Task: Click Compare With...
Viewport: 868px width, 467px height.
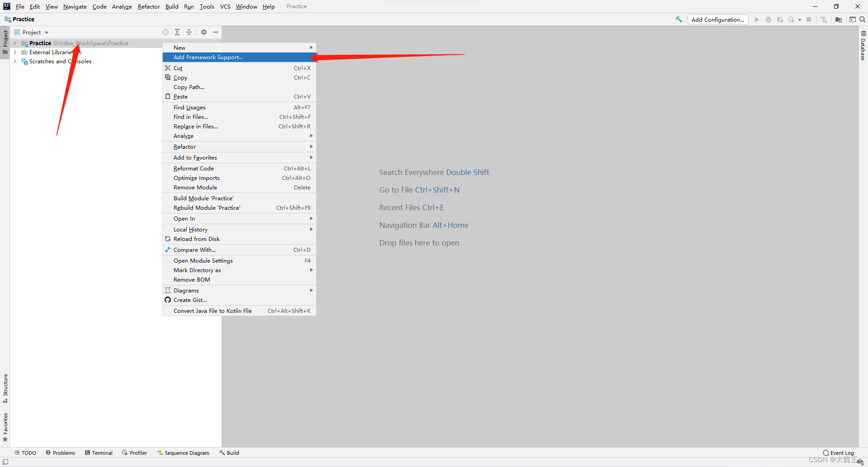Action: coord(239,250)
